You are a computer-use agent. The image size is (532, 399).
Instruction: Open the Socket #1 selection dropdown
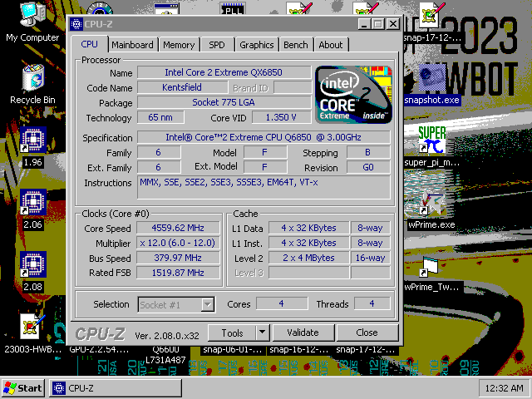click(x=176, y=304)
